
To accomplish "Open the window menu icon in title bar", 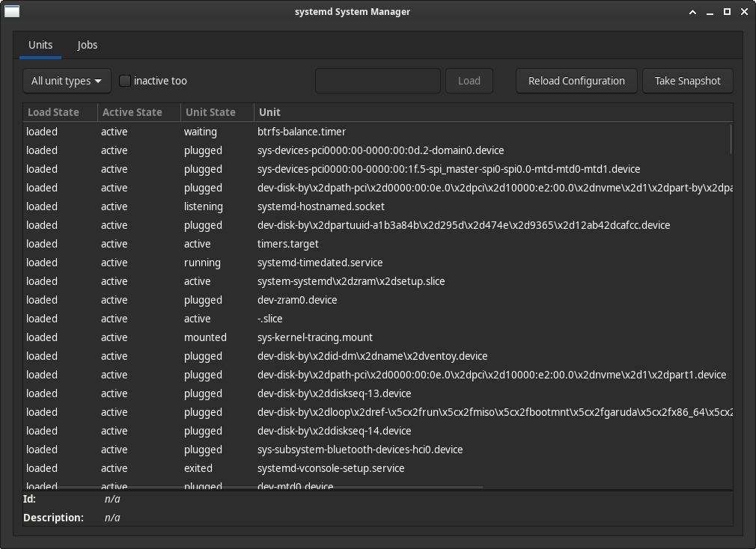I will 12,12.
